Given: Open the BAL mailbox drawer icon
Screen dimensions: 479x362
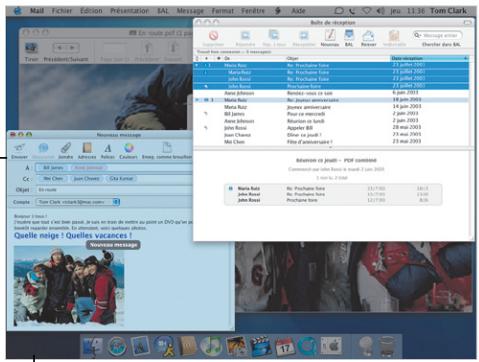Looking at the screenshot, I should 349,35.
